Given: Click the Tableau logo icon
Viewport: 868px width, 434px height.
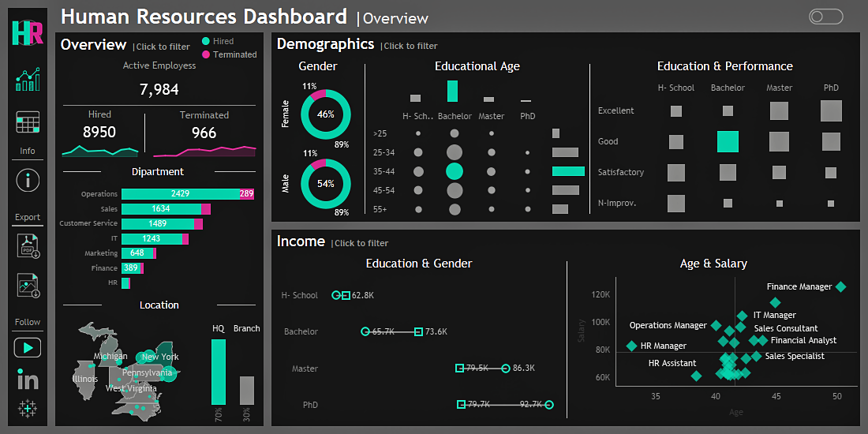Looking at the screenshot, I should point(28,408).
